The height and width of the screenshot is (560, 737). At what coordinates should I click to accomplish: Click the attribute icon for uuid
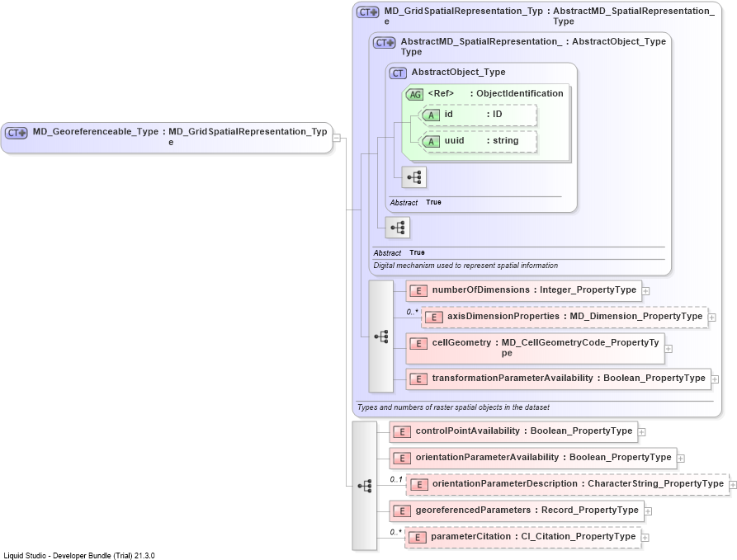tap(431, 141)
